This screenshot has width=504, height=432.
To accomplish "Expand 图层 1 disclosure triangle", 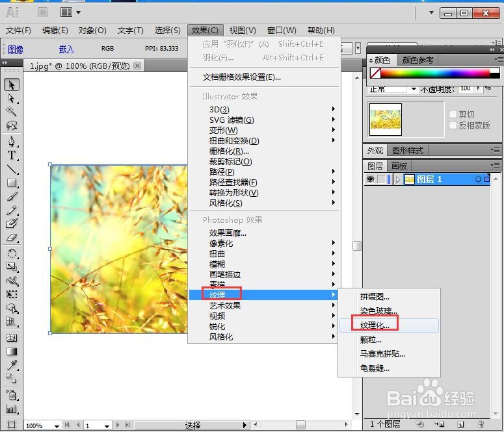I will point(398,179).
